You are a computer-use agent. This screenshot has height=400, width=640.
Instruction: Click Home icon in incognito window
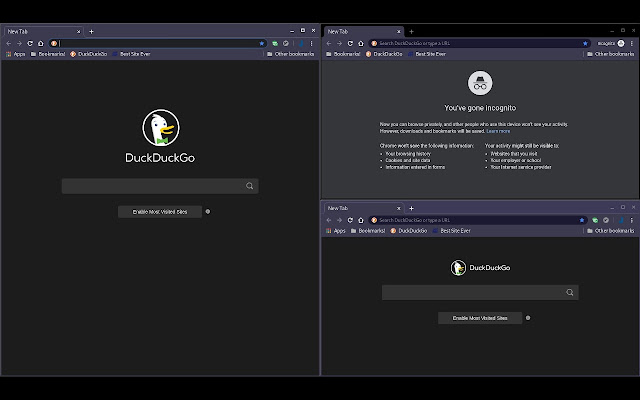(360, 43)
